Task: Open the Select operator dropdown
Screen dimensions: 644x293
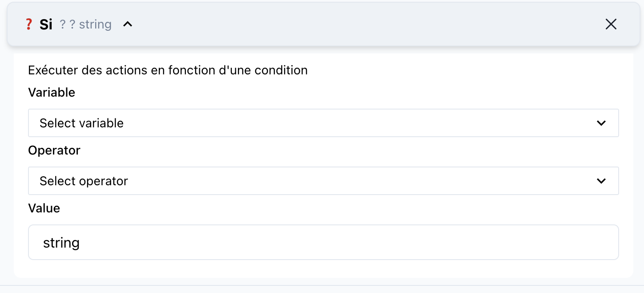Action: click(323, 181)
